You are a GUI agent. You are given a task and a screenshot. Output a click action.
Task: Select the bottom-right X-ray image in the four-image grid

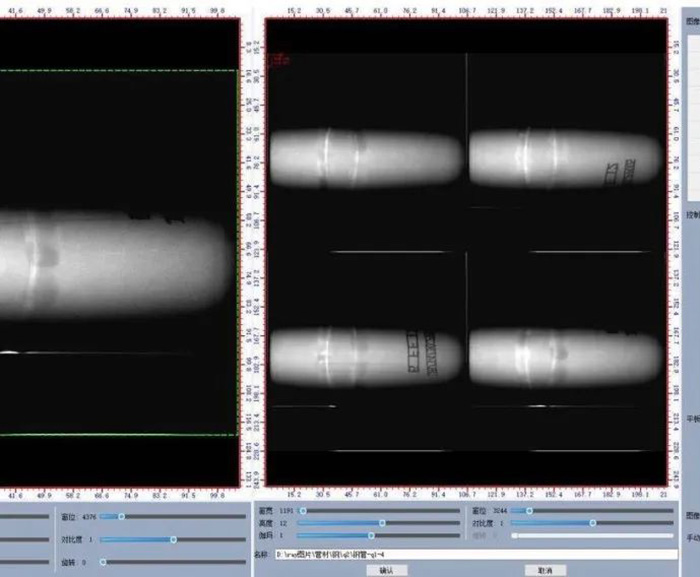click(x=566, y=355)
